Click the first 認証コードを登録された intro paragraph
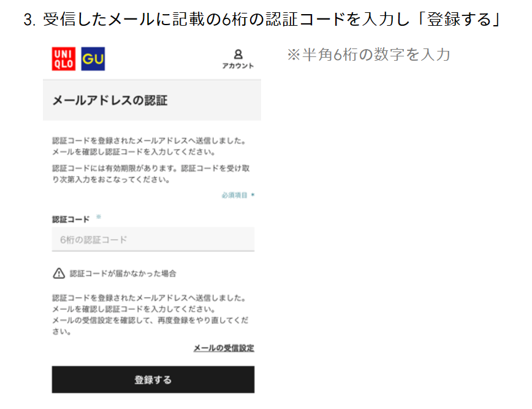532x409 pixels. tap(150, 146)
